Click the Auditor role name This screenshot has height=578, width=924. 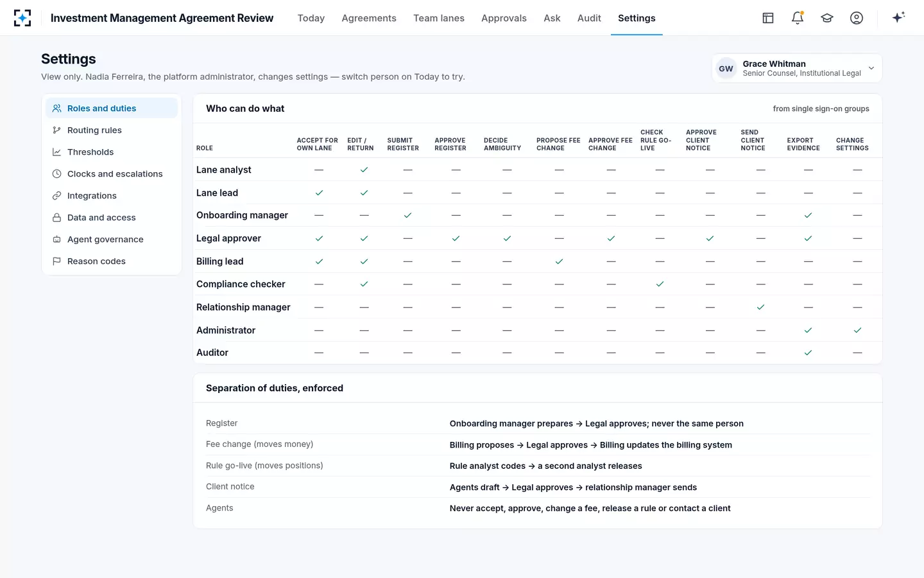(x=212, y=353)
